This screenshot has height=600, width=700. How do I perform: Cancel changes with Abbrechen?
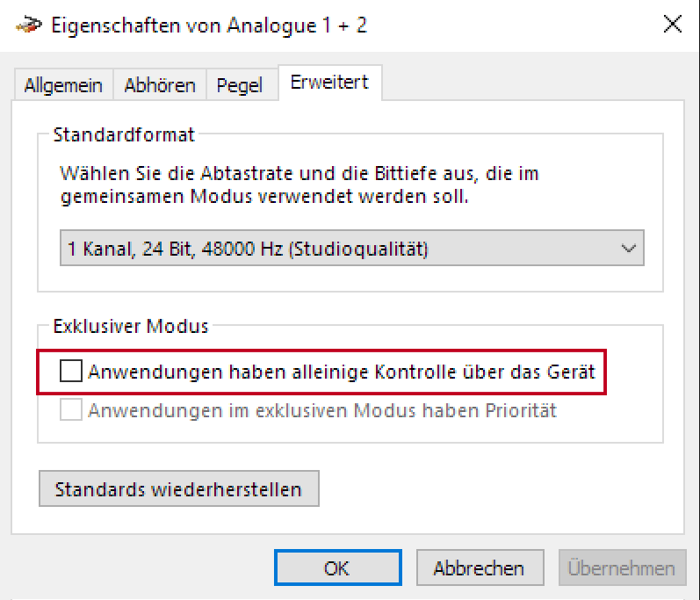[480, 567]
